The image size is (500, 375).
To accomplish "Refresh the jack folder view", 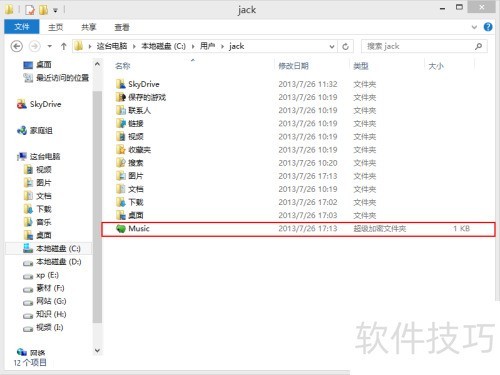I will tap(345, 46).
